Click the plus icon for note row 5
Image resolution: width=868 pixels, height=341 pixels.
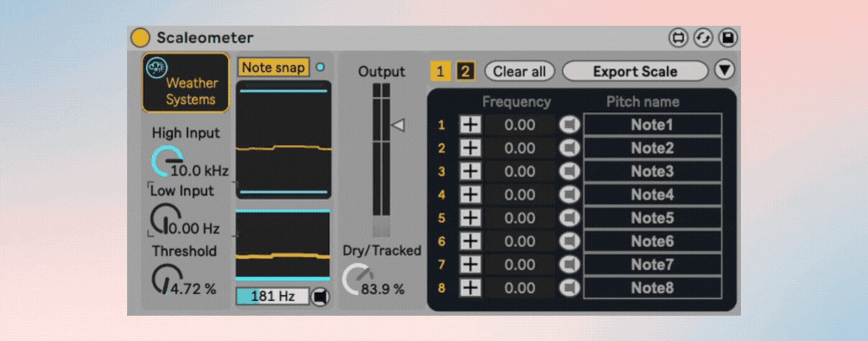tap(470, 218)
